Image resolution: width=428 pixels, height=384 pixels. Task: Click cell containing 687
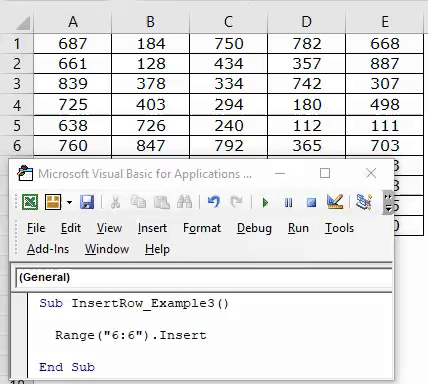73,44
